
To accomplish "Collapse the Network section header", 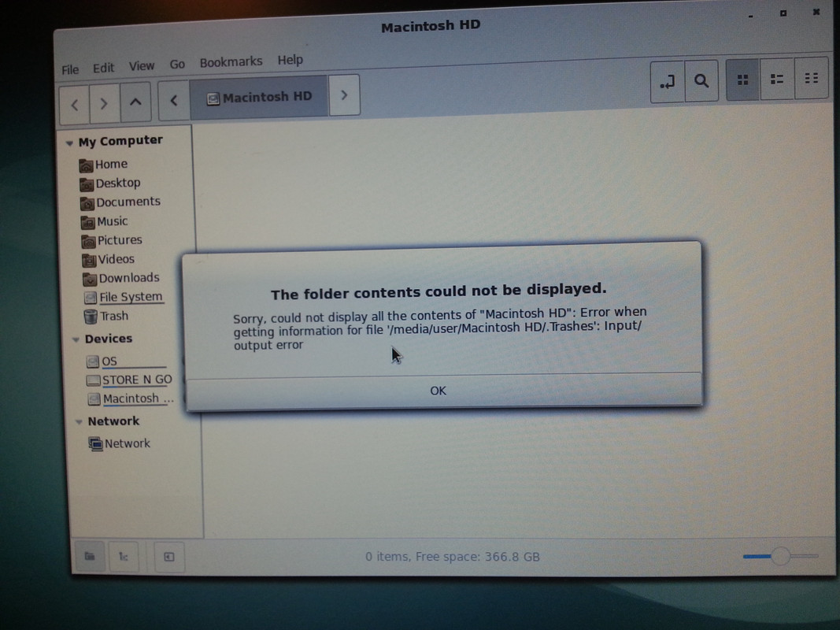I will coord(79,422).
